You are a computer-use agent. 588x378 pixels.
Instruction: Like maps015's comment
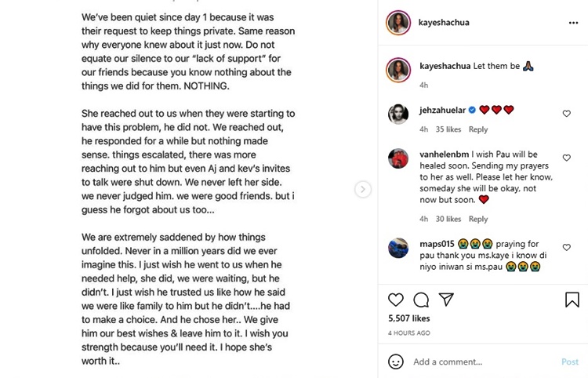tap(566, 248)
